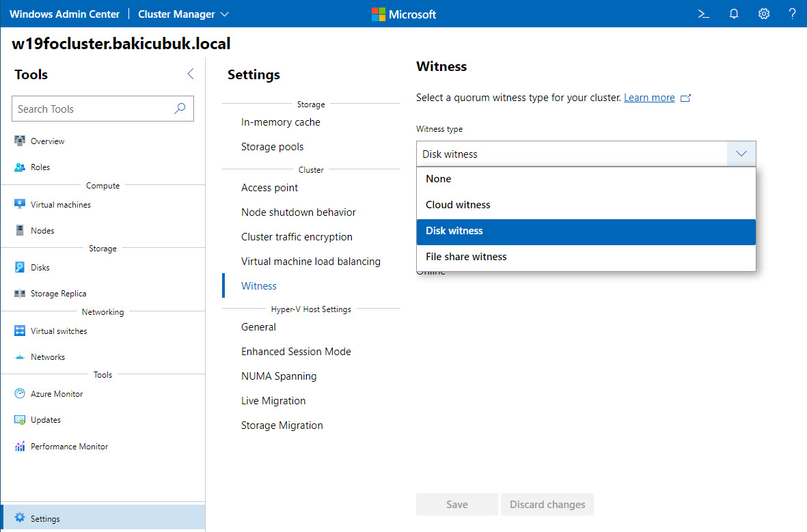Open Node shutdown behavior settings

pyautogui.click(x=299, y=212)
